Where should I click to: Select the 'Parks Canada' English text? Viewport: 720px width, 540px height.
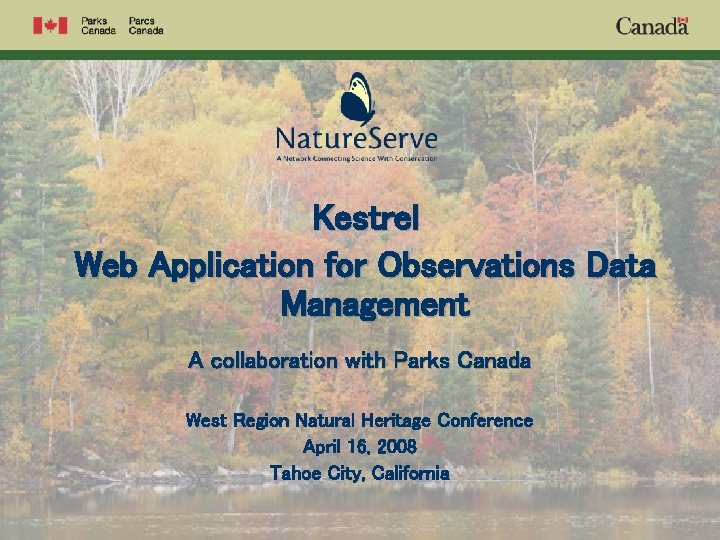[98, 26]
